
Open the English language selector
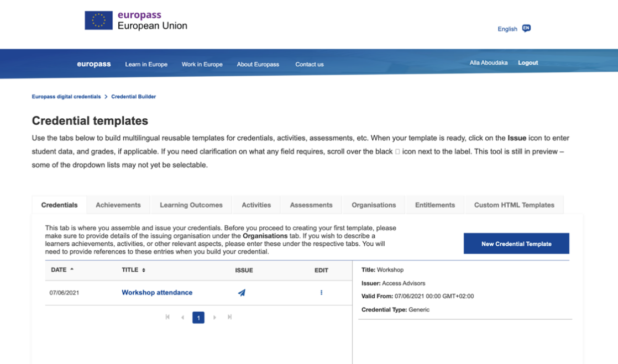point(507,29)
